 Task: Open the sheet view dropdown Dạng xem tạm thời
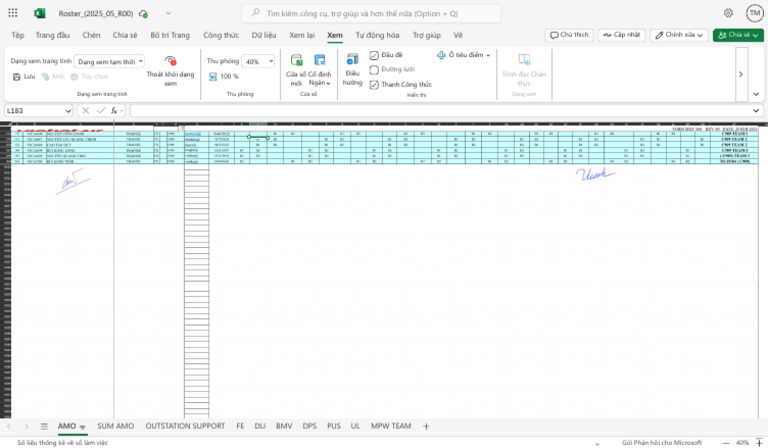(x=109, y=61)
